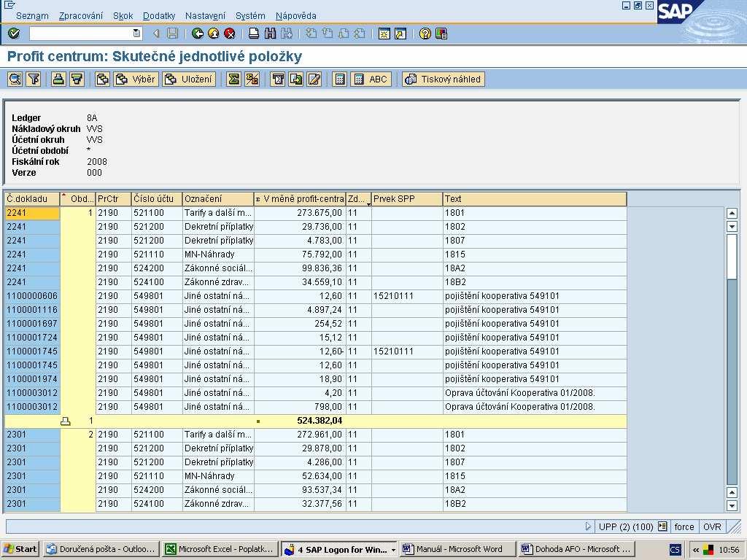Click the Subtotals icon
Screen dimensions: 747x560
pos(252,79)
